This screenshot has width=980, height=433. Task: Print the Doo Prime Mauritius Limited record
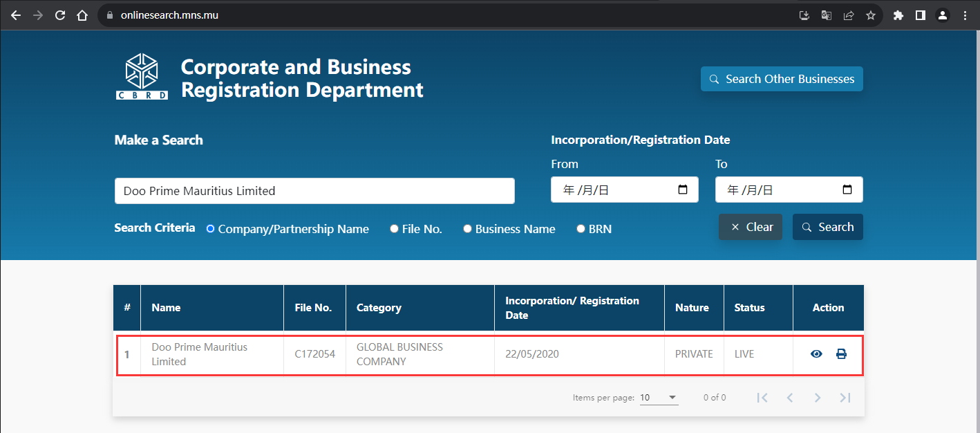pyautogui.click(x=841, y=354)
